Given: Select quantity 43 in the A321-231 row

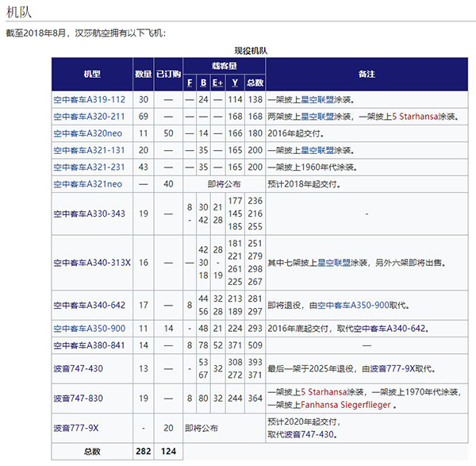Looking at the screenshot, I should click(x=144, y=167).
